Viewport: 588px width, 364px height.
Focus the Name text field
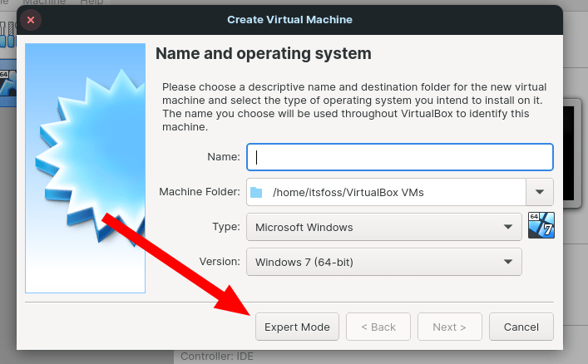click(399, 156)
